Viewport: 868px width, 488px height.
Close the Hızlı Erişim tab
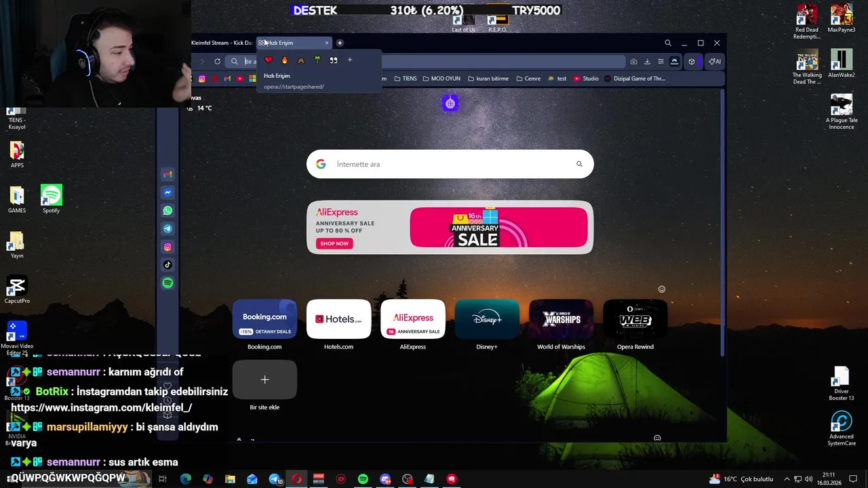326,43
